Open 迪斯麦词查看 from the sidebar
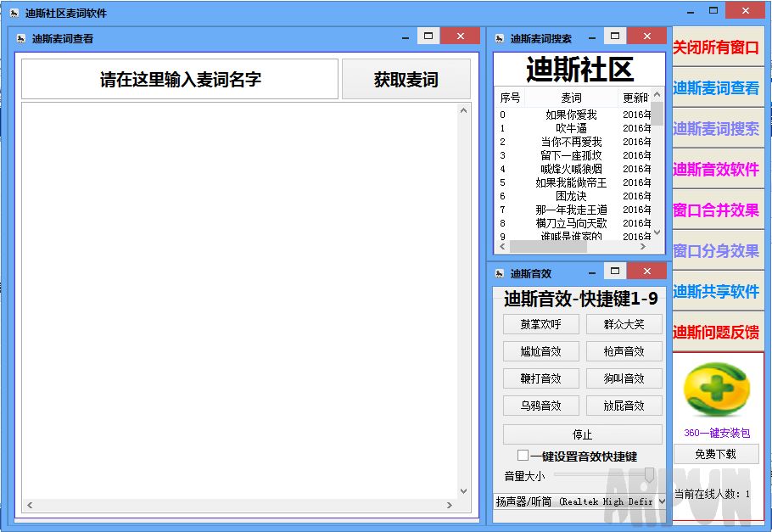 point(718,87)
